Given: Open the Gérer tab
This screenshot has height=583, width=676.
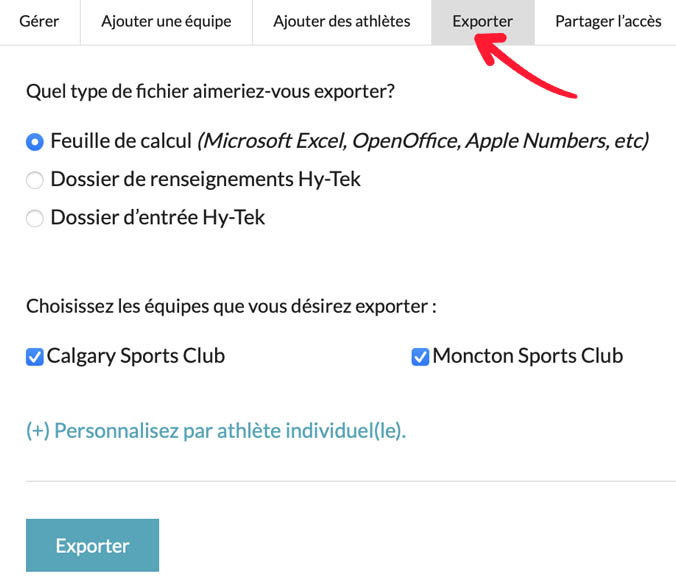Looking at the screenshot, I should click(x=39, y=21).
